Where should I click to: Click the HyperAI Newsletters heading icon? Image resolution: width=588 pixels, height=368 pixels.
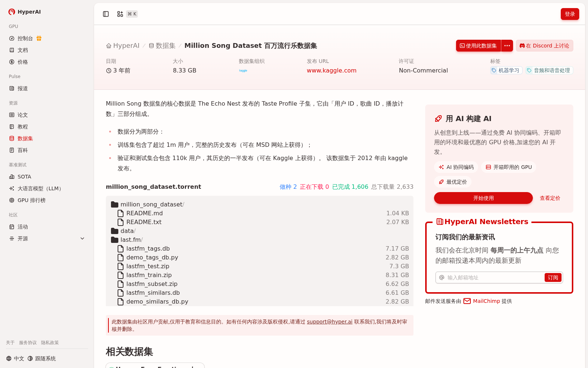point(440,222)
